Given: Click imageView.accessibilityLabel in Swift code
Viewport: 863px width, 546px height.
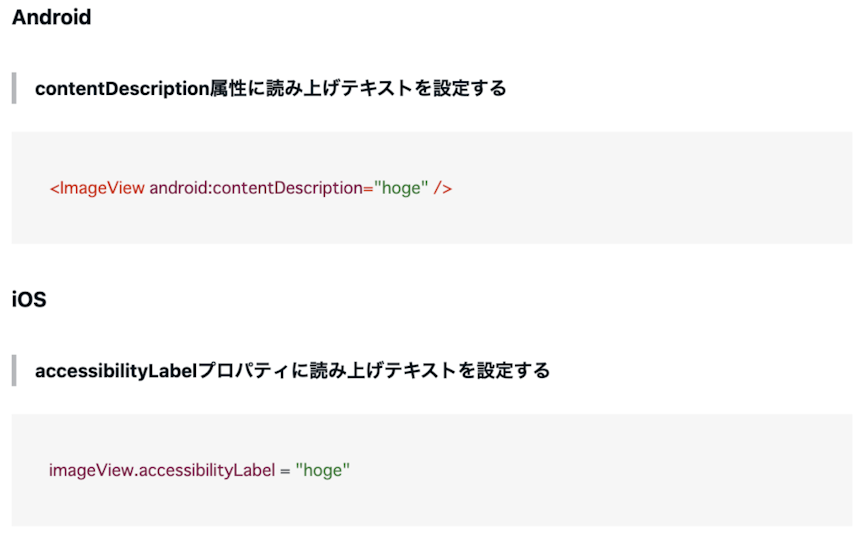Looking at the screenshot, I should 162,471.
